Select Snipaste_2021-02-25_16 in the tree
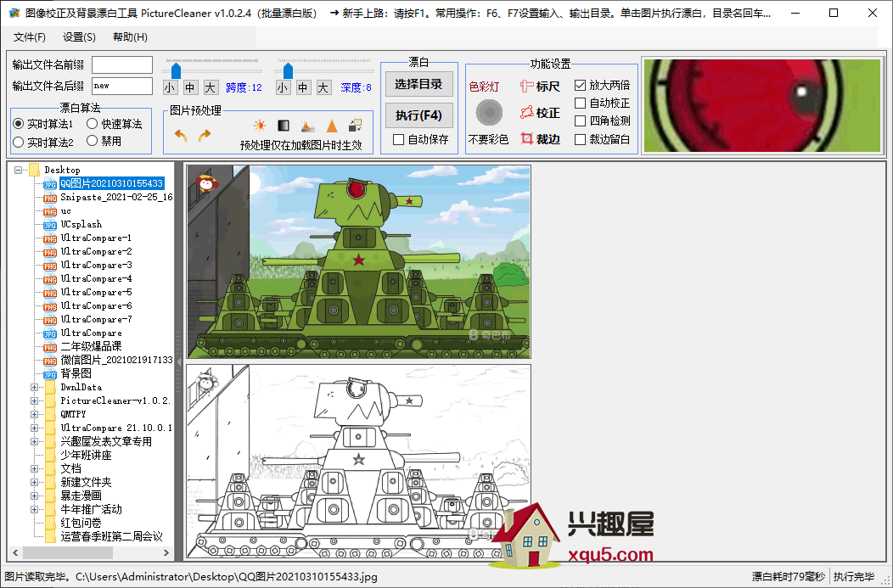The image size is (893, 588). click(116, 197)
